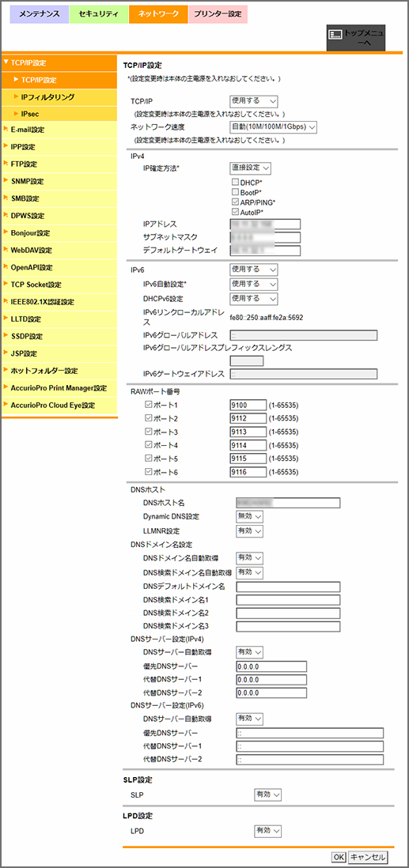The height and width of the screenshot is (868, 409).
Task: Open the DNSドメイン名自動取得 dropdown
Action: (249, 558)
